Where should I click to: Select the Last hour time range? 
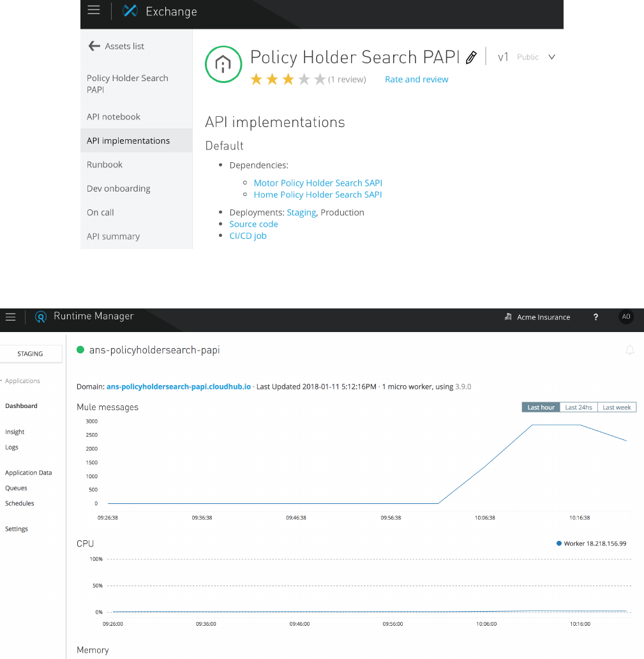541,407
